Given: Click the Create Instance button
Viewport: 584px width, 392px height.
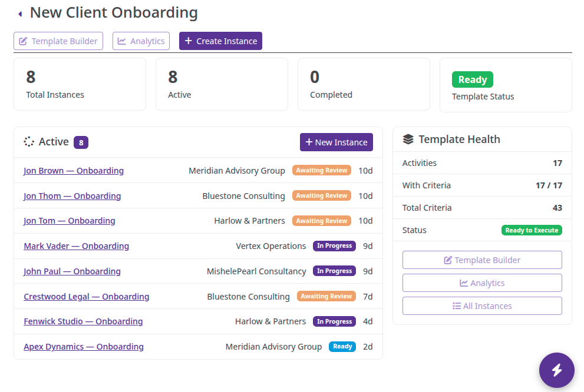Looking at the screenshot, I should coord(220,41).
